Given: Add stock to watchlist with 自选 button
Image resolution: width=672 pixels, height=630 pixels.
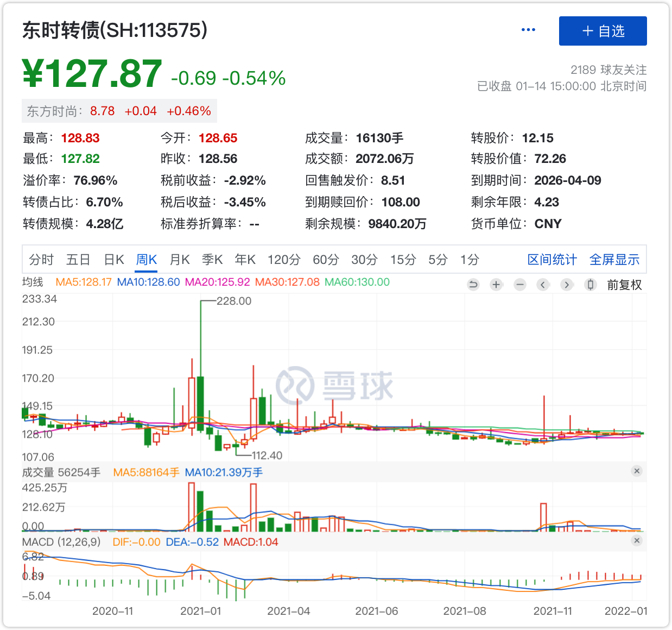Looking at the screenshot, I should click(603, 31).
